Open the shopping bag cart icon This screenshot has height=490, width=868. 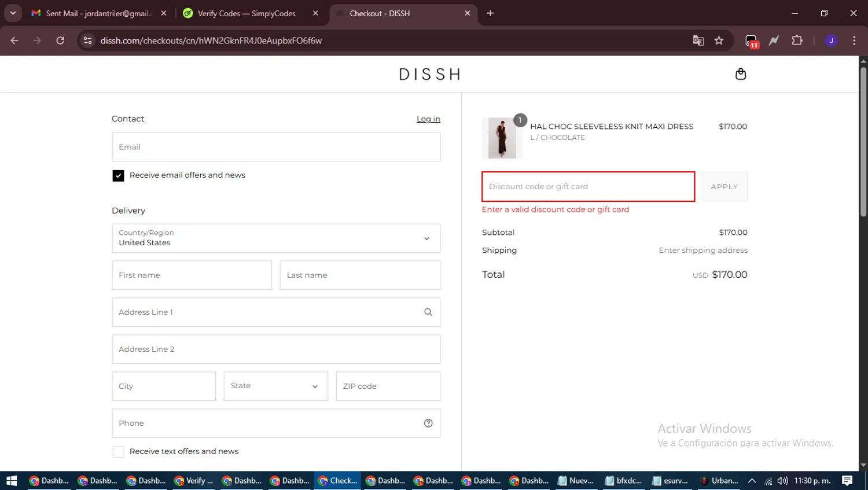(740, 74)
